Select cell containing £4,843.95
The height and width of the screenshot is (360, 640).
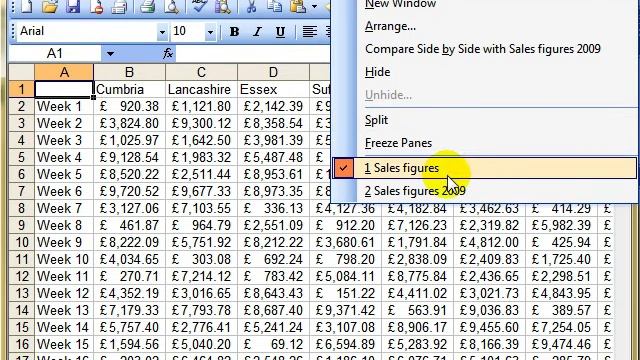click(560, 293)
